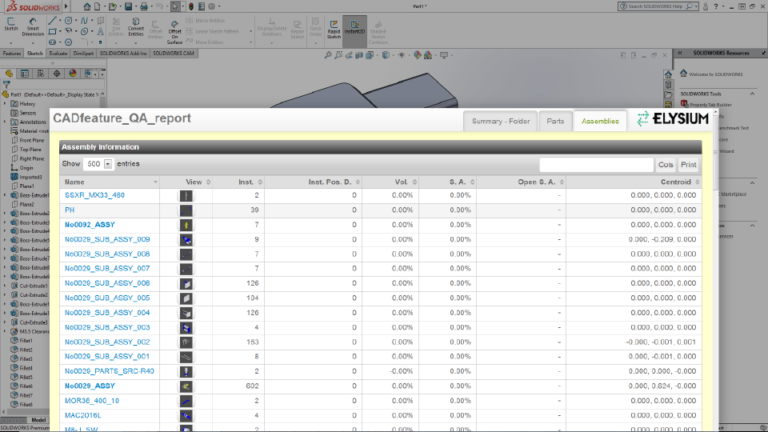Image resolution: width=768 pixels, height=432 pixels.
Task: Click the report table search field
Action: 596,165
